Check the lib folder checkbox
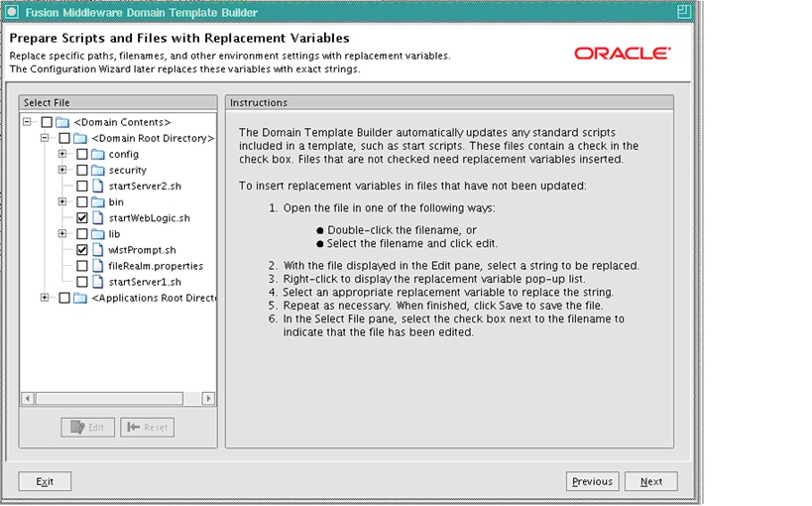 (82, 234)
